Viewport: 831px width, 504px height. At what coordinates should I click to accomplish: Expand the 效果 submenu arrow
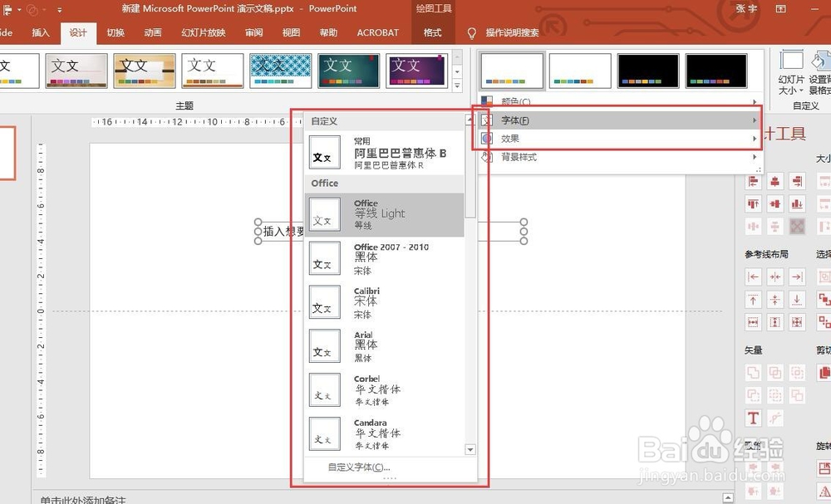755,139
